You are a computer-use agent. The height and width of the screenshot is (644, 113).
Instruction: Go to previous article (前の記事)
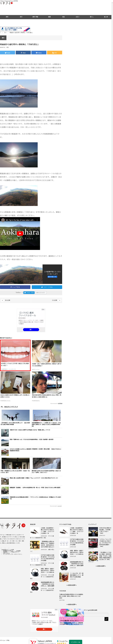(x=6, y=300)
